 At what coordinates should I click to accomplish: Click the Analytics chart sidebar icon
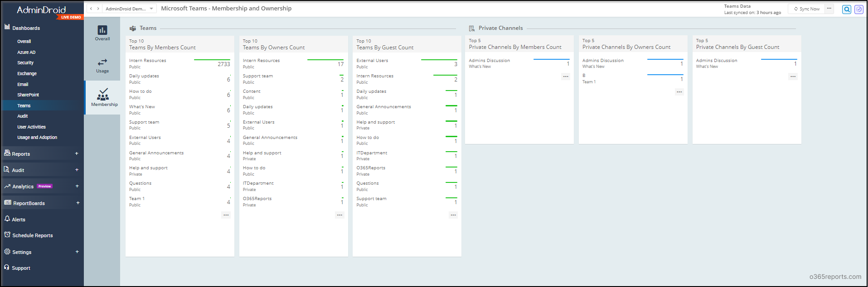[x=7, y=186]
